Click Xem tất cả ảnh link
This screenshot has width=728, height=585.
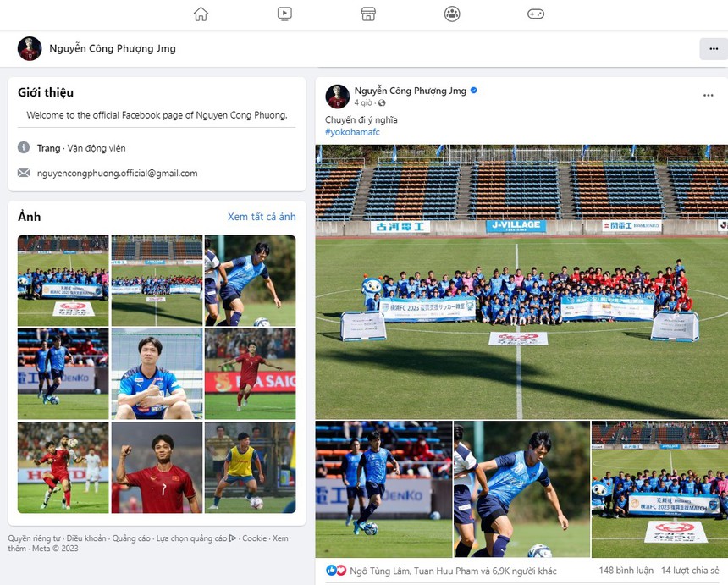click(x=262, y=217)
